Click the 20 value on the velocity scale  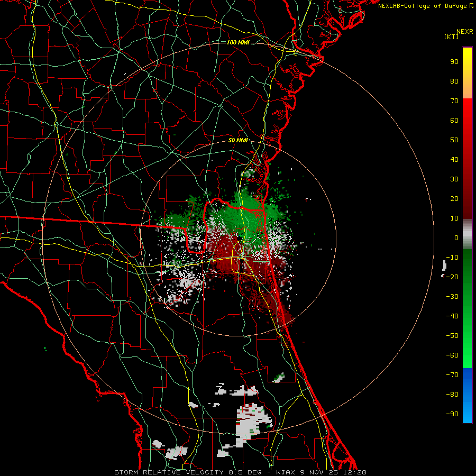click(454, 198)
